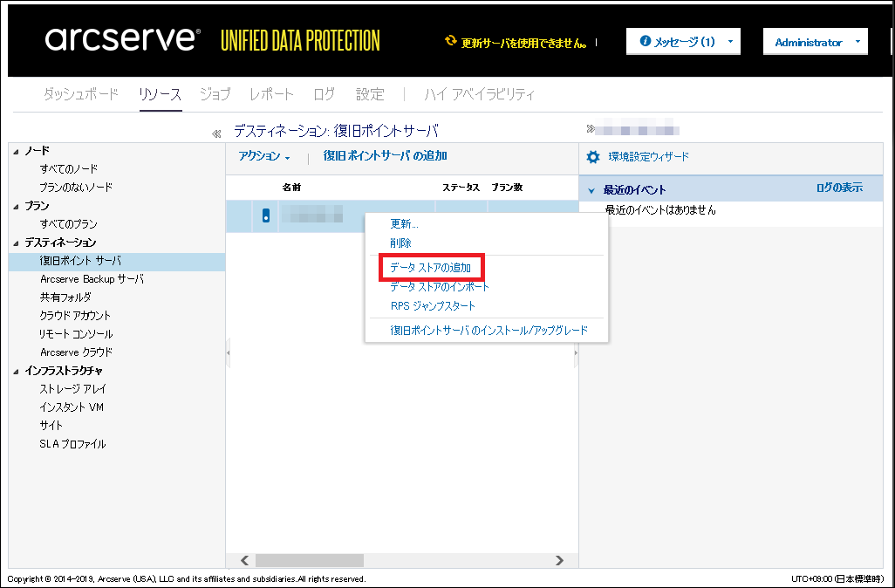The image size is (895, 588).
Task: Click the 更新サーバを使用できません warning link
Action: coord(524,43)
